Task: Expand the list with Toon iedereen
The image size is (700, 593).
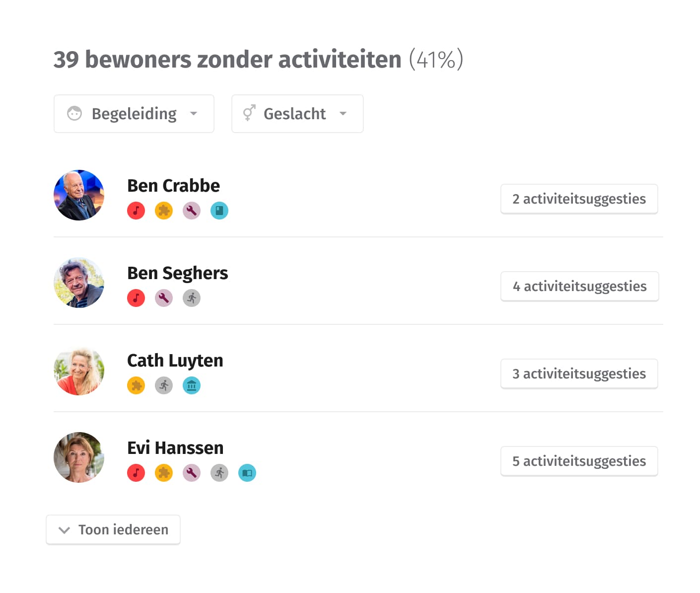Action: click(113, 530)
